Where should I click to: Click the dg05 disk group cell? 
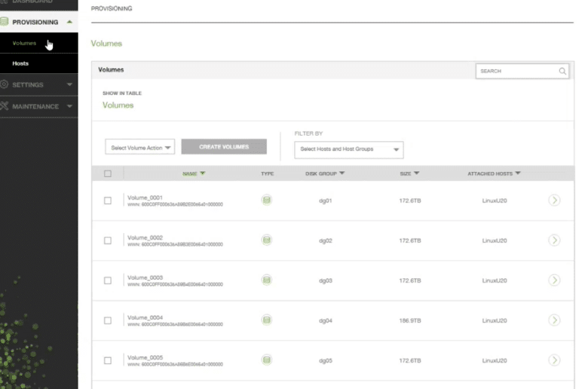(x=326, y=360)
